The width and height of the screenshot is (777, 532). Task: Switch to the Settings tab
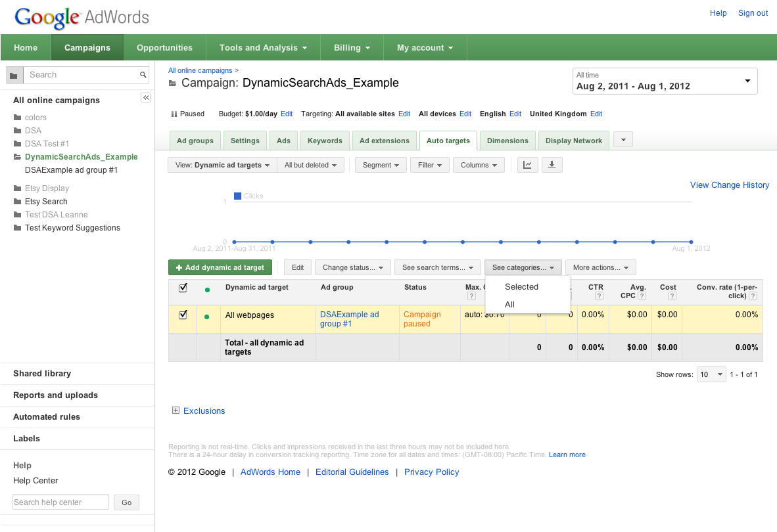click(x=245, y=141)
